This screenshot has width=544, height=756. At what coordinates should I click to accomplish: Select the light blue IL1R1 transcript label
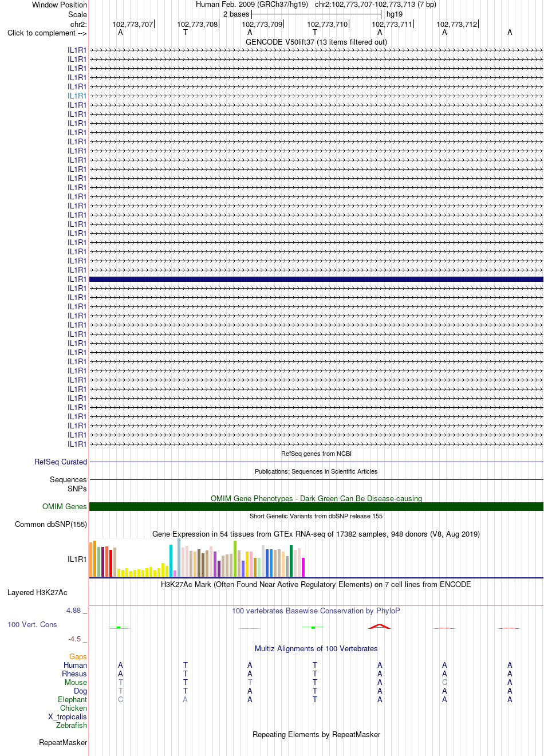pyautogui.click(x=77, y=96)
